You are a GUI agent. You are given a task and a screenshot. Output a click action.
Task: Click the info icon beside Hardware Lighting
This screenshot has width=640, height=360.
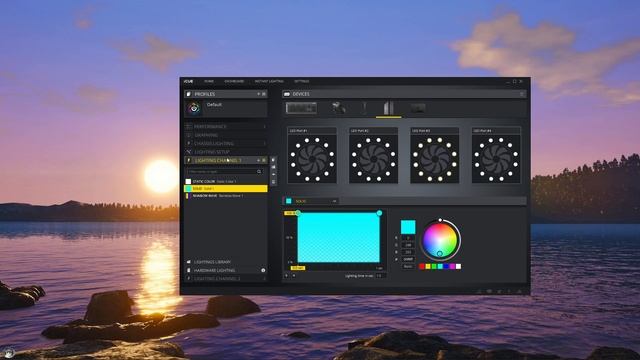click(263, 270)
